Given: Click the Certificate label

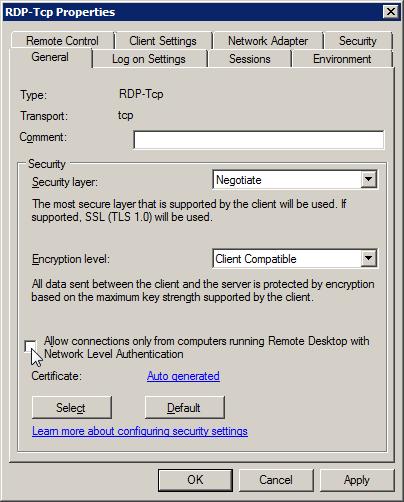Looking at the screenshot, I should pyautogui.click(x=56, y=376).
